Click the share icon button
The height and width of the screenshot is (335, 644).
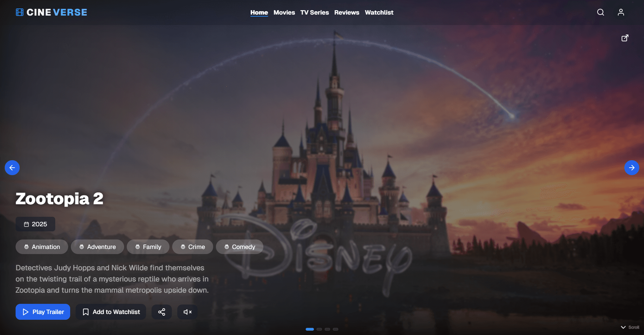(x=162, y=312)
